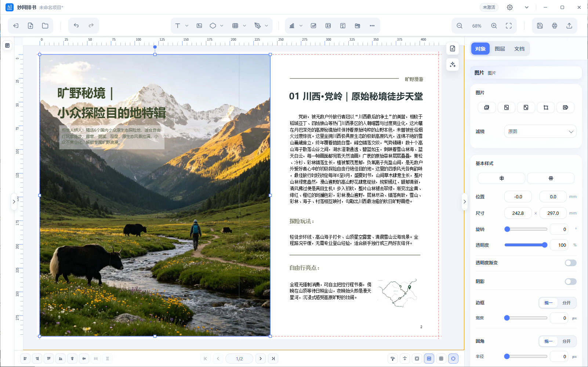This screenshot has height=367, width=588.
Task: Open a project using the folder icon
Action: coord(45,26)
